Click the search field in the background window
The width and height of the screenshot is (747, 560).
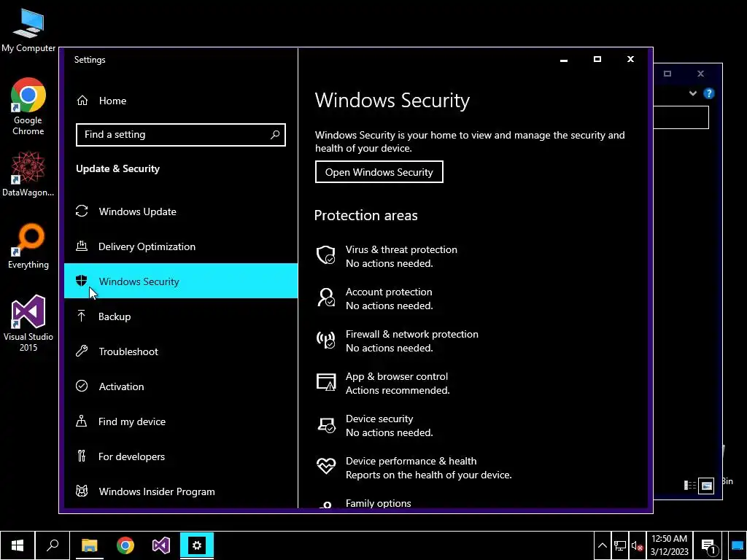click(x=681, y=117)
